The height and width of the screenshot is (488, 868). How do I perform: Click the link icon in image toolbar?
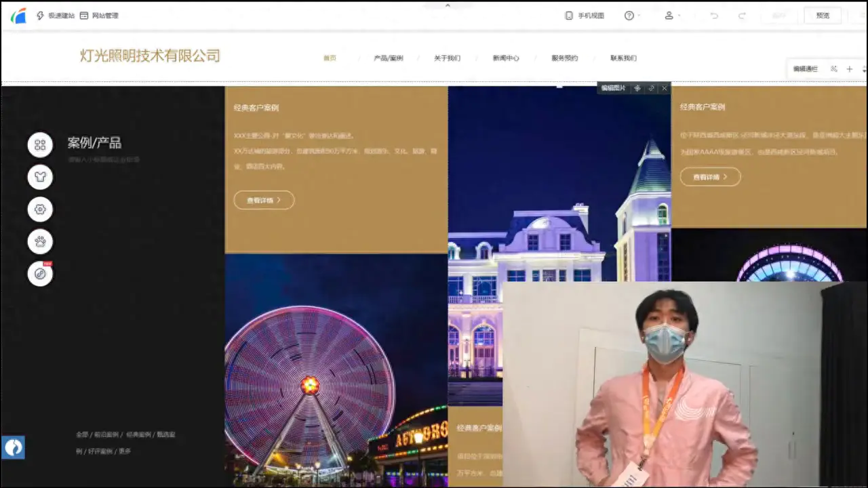click(x=652, y=88)
